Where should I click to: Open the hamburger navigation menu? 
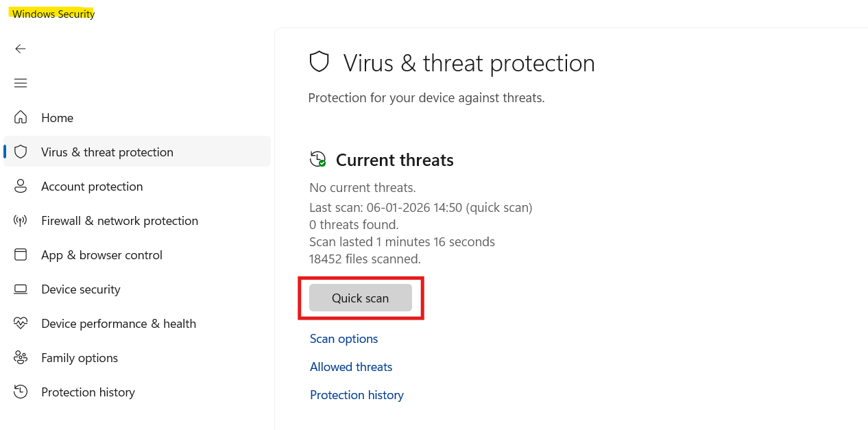coord(21,83)
